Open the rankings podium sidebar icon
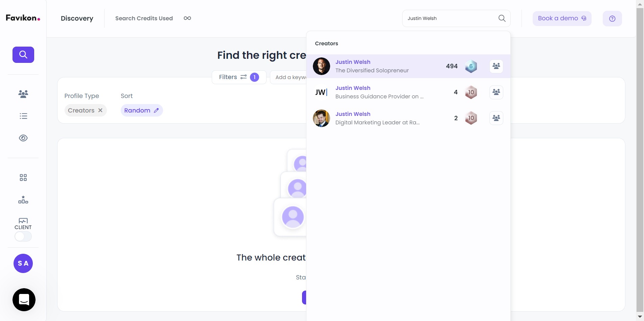644x321 pixels. (x=23, y=200)
